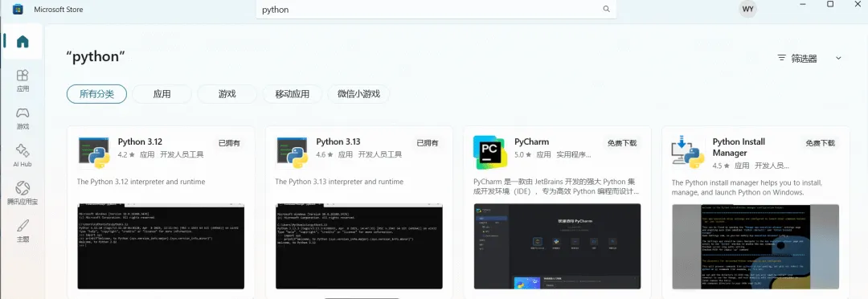Image resolution: width=868 pixels, height=299 pixels.
Task: Open the 游戏 section in the sidebar
Action: click(23, 118)
